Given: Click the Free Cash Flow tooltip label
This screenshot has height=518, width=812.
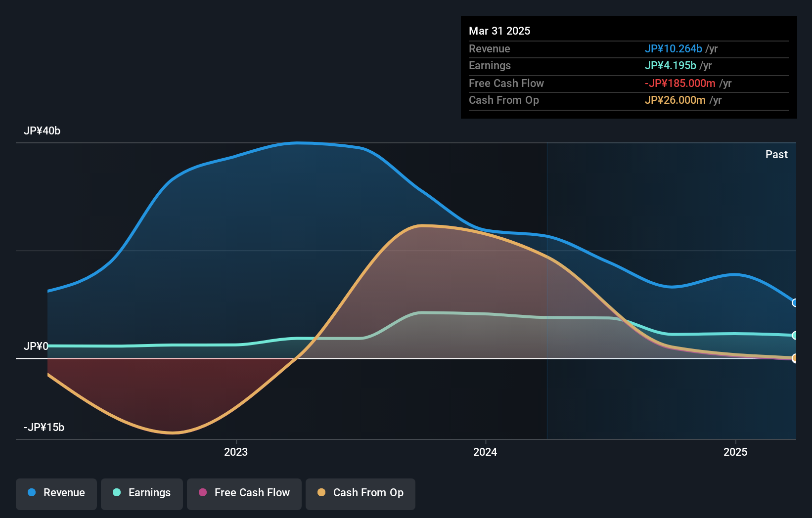Looking at the screenshot, I should click(x=506, y=83).
